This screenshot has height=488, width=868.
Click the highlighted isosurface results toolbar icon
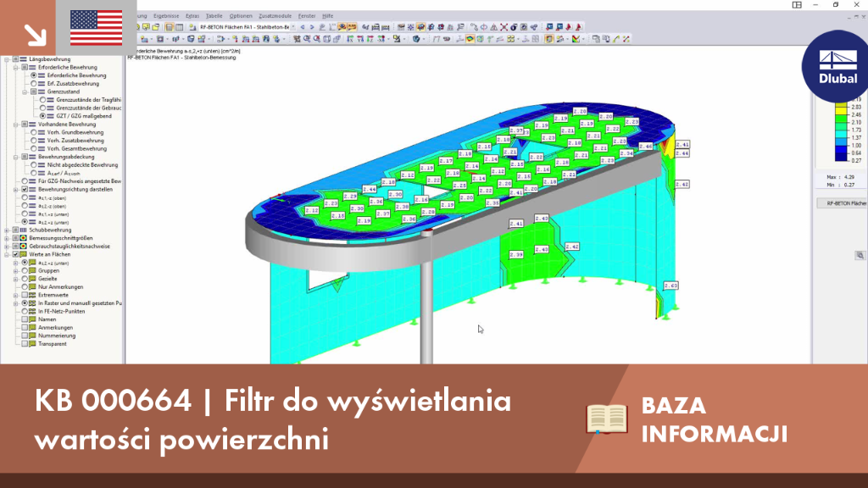(x=470, y=39)
